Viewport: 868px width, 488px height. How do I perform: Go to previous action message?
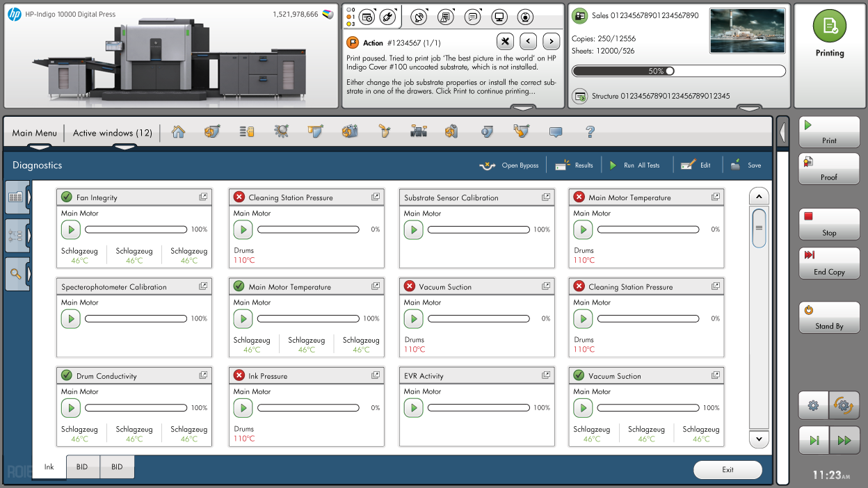(528, 42)
